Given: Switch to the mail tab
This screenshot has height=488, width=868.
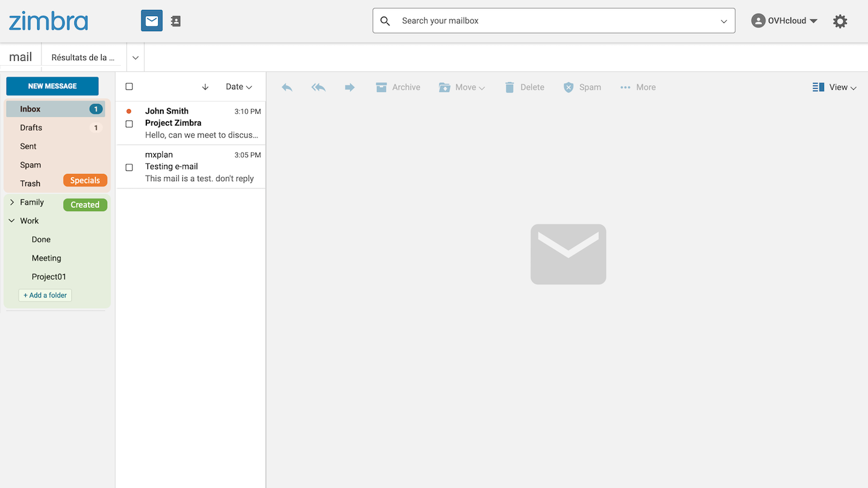Looking at the screenshot, I should 20,57.
